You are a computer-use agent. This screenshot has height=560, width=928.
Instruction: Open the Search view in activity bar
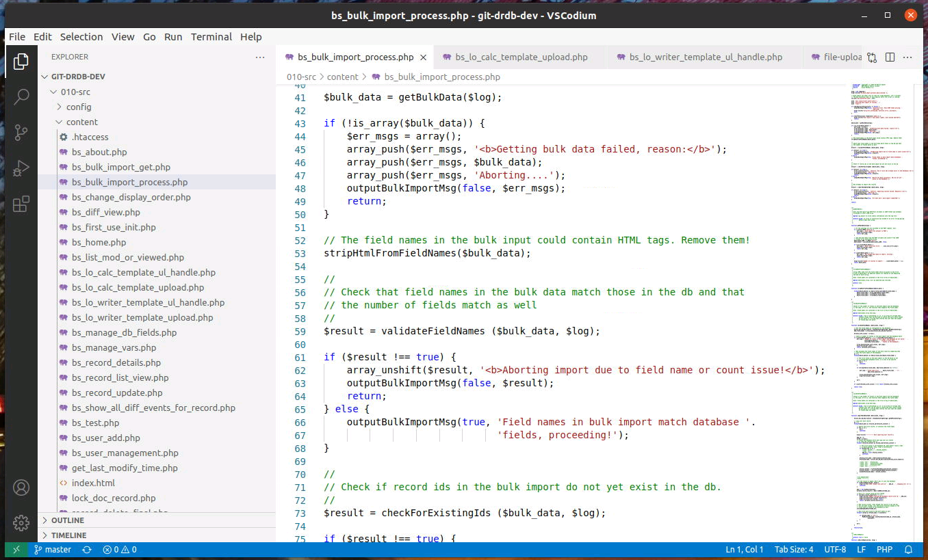click(x=21, y=96)
